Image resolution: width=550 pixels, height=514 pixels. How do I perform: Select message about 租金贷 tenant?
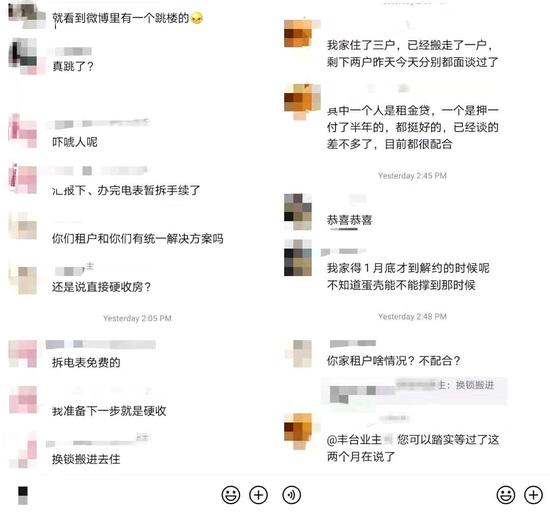click(x=412, y=127)
